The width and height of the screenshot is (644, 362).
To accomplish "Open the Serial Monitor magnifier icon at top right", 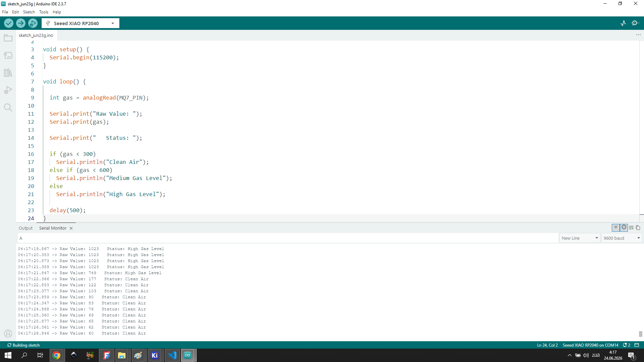I will click(635, 23).
